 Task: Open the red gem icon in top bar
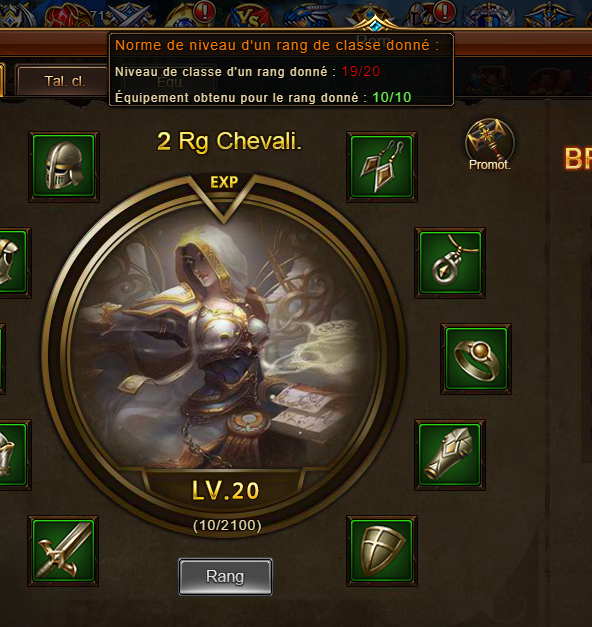coord(69,15)
